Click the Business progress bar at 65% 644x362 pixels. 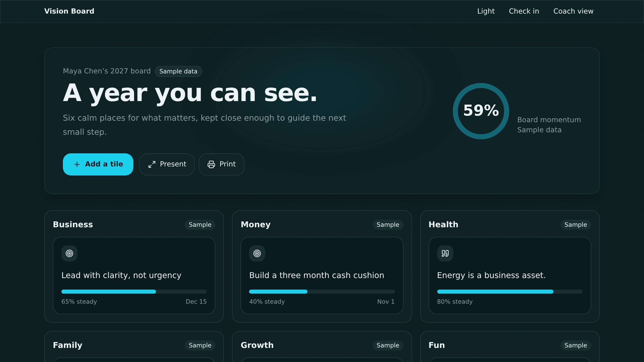click(134, 292)
